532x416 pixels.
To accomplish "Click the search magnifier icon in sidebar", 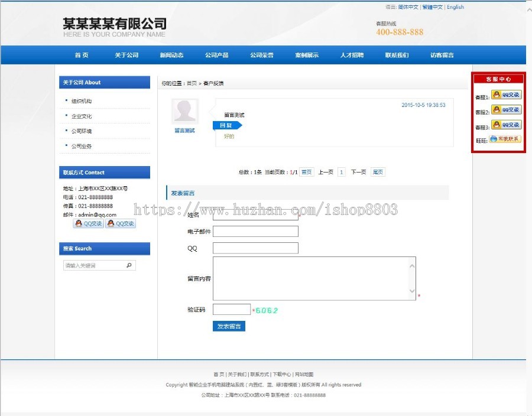I will (x=129, y=266).
